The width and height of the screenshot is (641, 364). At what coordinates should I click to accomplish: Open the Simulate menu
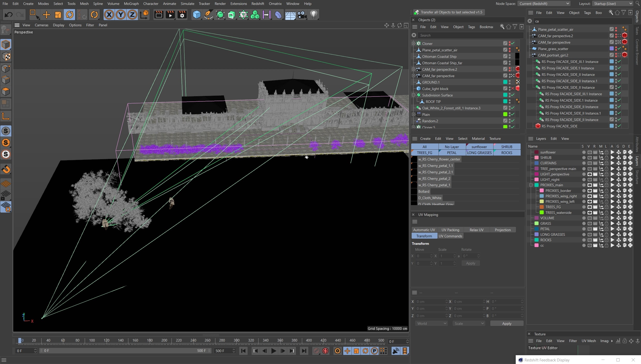point(187,4)
